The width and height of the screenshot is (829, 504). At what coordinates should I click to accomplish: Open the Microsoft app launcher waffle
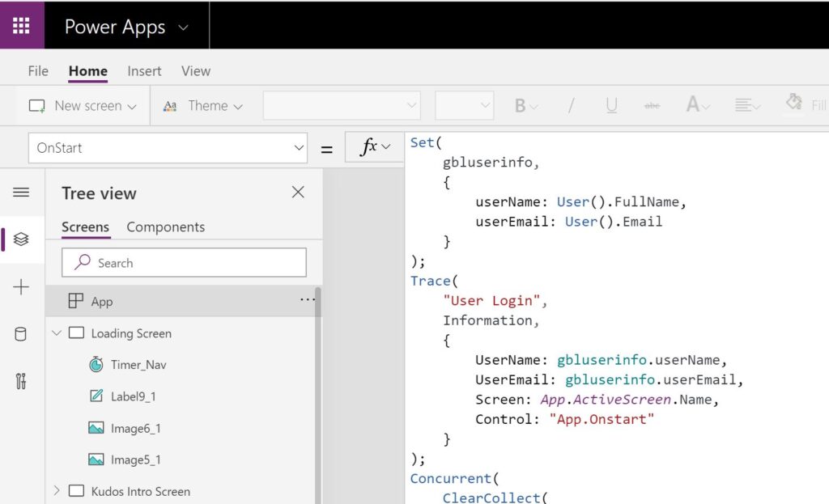click(22, 25)
